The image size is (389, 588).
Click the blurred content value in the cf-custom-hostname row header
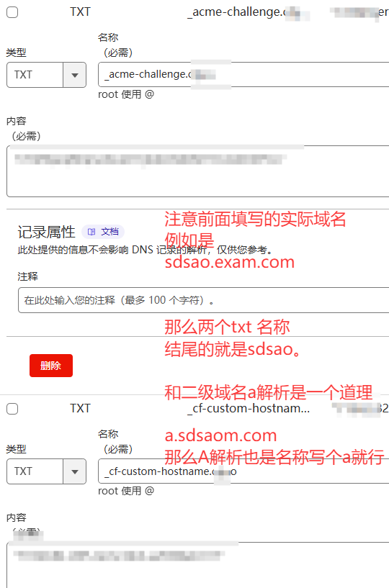coord(360,409)
